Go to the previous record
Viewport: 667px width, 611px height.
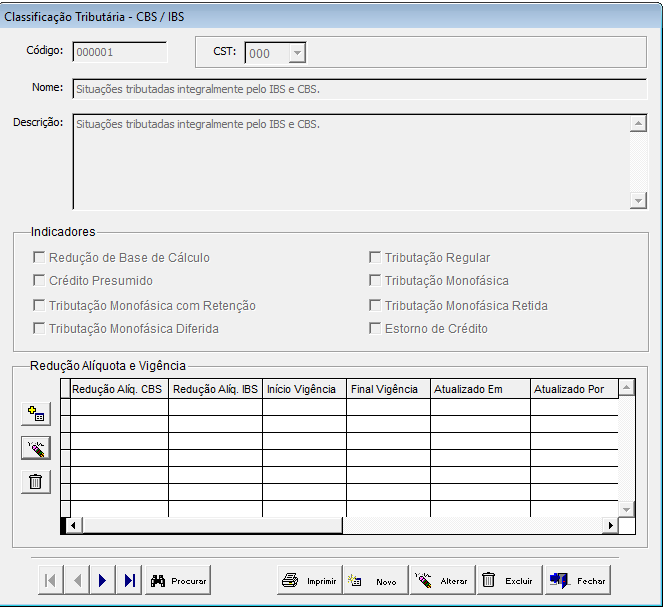pyautogui.click(x=76, y=580)
